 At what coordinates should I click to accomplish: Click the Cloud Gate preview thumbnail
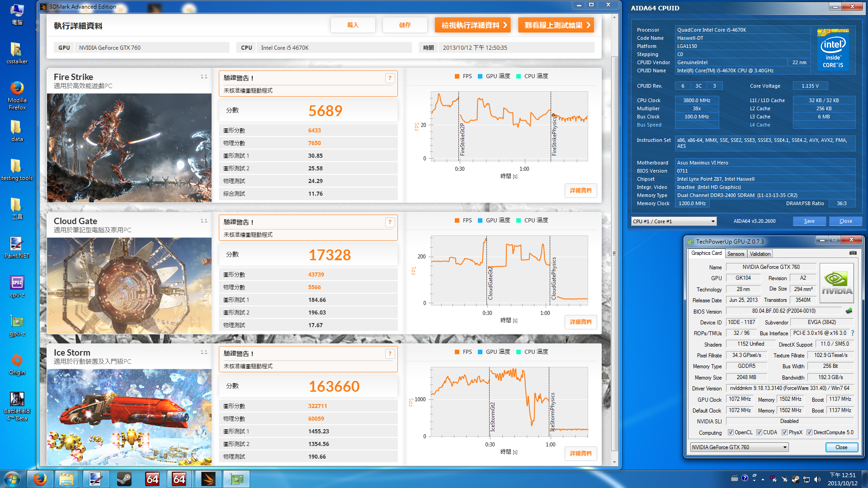pos(129,286)
